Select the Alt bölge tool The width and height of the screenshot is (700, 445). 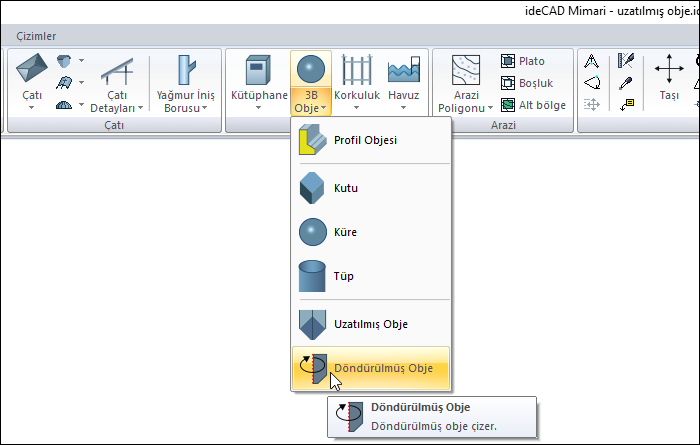(x=533, y=105)
